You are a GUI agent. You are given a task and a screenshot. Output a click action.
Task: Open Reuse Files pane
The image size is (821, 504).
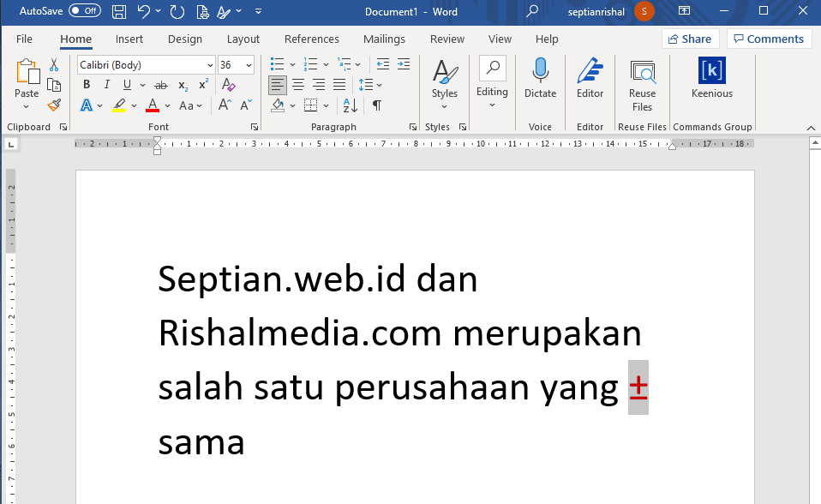tap(643, 85)
